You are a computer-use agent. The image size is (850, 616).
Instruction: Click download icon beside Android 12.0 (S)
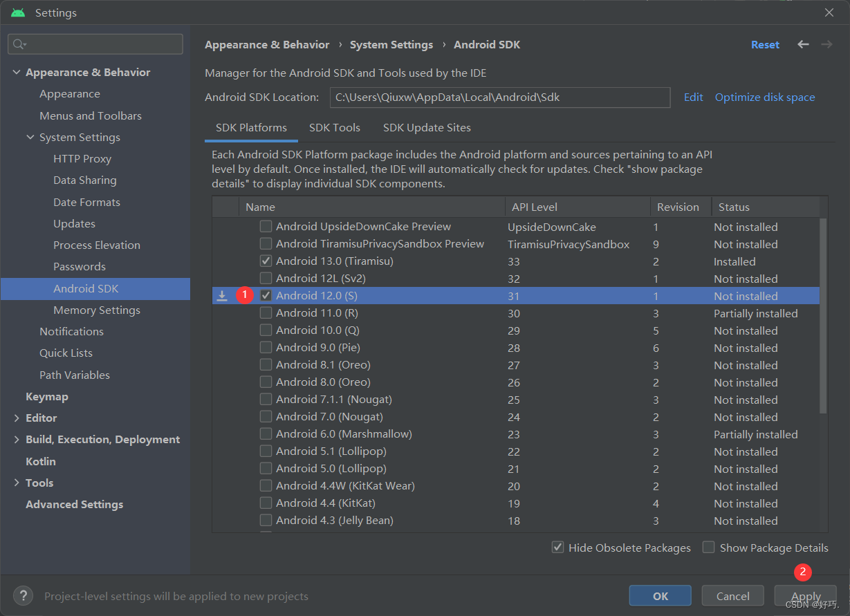click(x=222, y=296)
